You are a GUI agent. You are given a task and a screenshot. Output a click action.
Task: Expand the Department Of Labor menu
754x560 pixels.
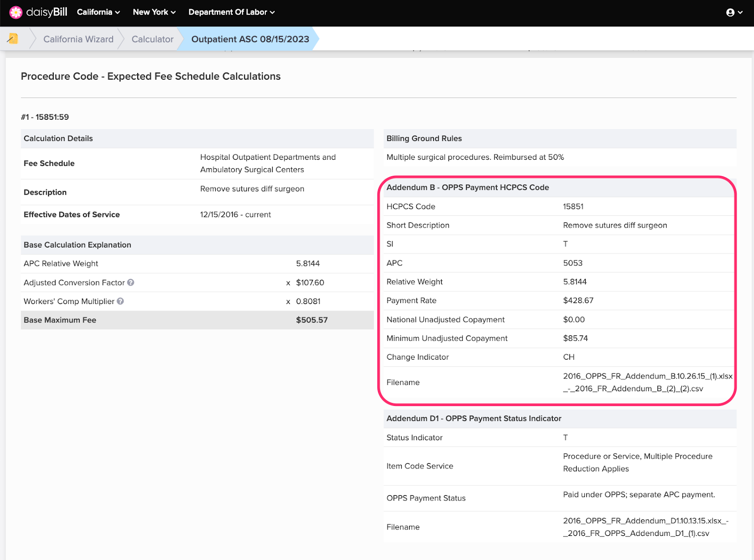point(231,12)
